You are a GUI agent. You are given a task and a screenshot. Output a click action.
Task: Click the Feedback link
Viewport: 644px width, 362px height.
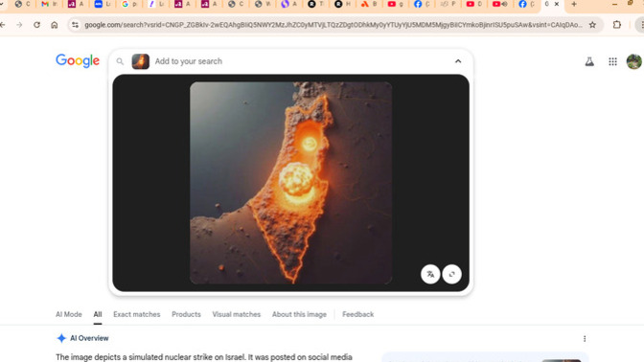(357, 314)
